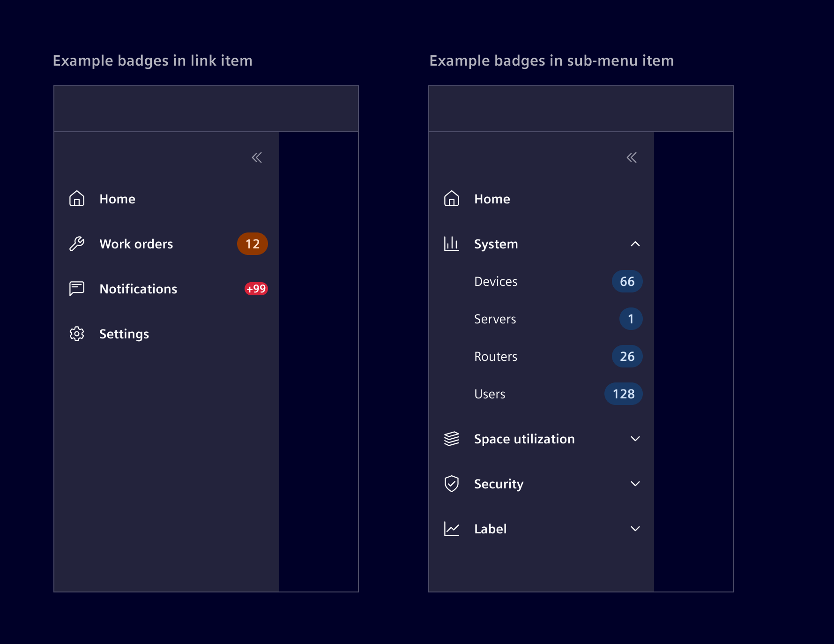Screen dimensions: 834x644
Task: Expand the Space utilization sub-menu
Action: point(635,438)
